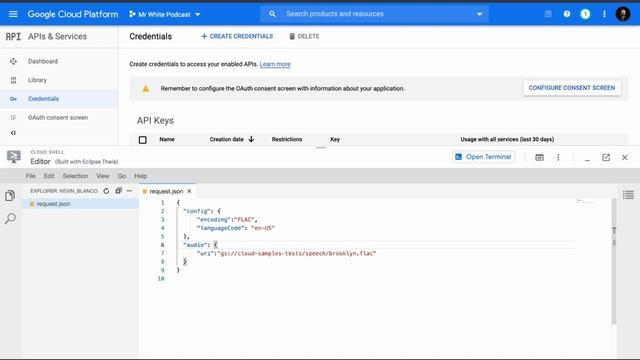Click CREATE CREDENTIALS button
Viewport: 640px width, 360px height.
(x=237, y=36)
